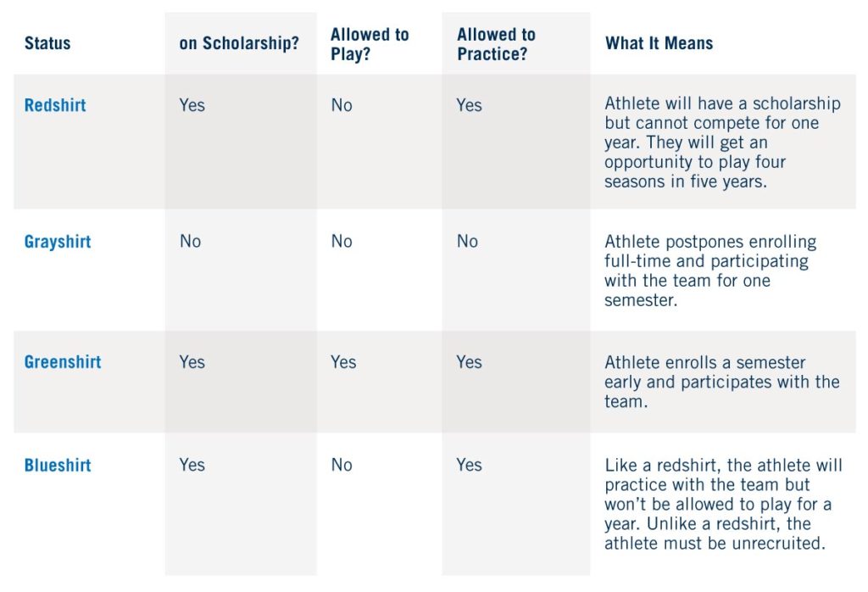Select the 'What It Means' header

click(x=659, y=43)
